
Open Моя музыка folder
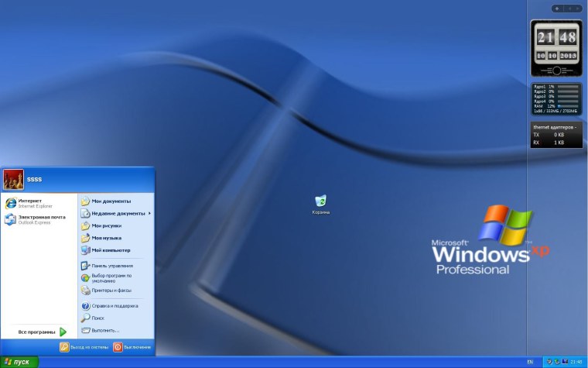click(x=106, y=238)
